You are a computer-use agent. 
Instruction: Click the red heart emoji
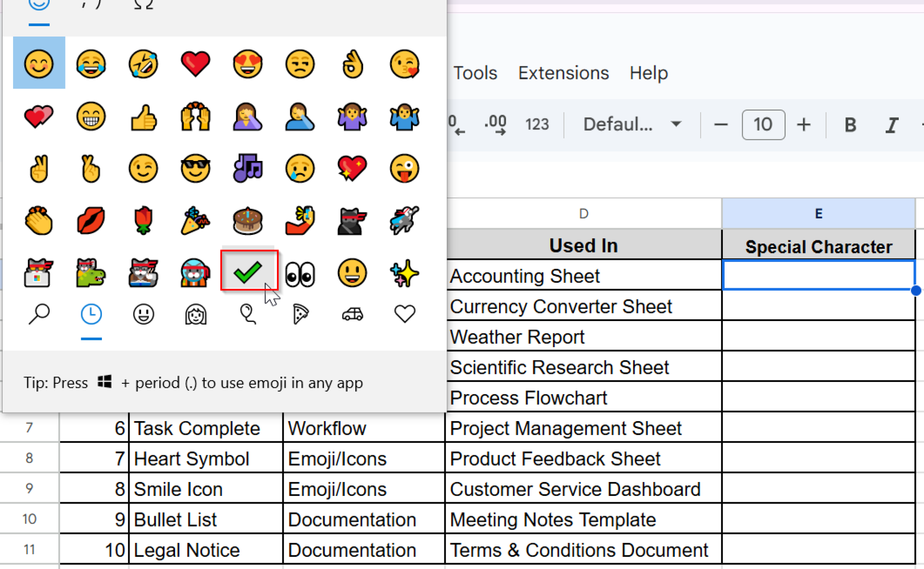(x=195, y=63)
